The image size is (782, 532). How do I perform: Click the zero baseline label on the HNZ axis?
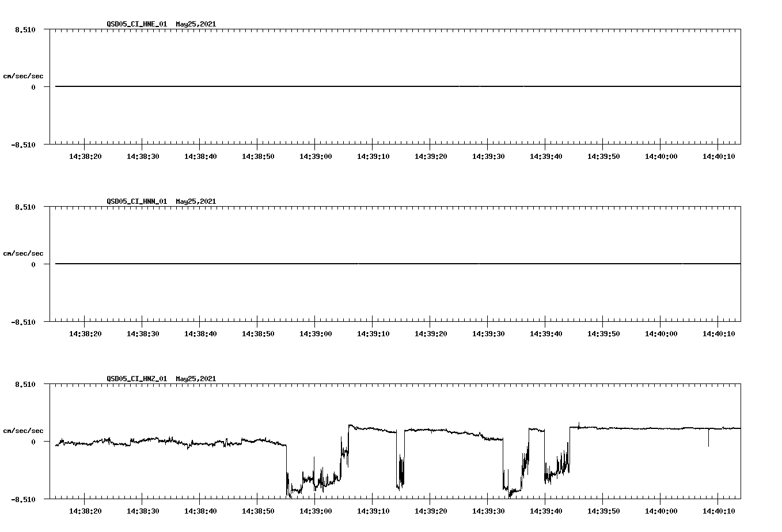[33, 440]
